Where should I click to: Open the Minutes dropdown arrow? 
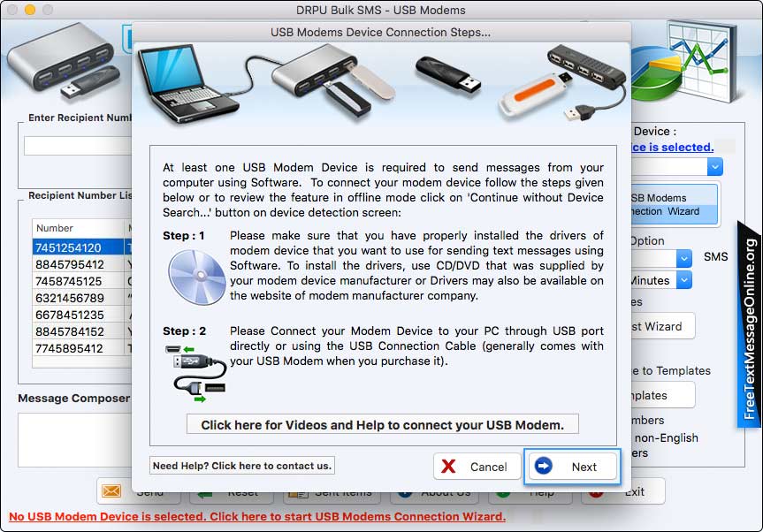[683, 280]
